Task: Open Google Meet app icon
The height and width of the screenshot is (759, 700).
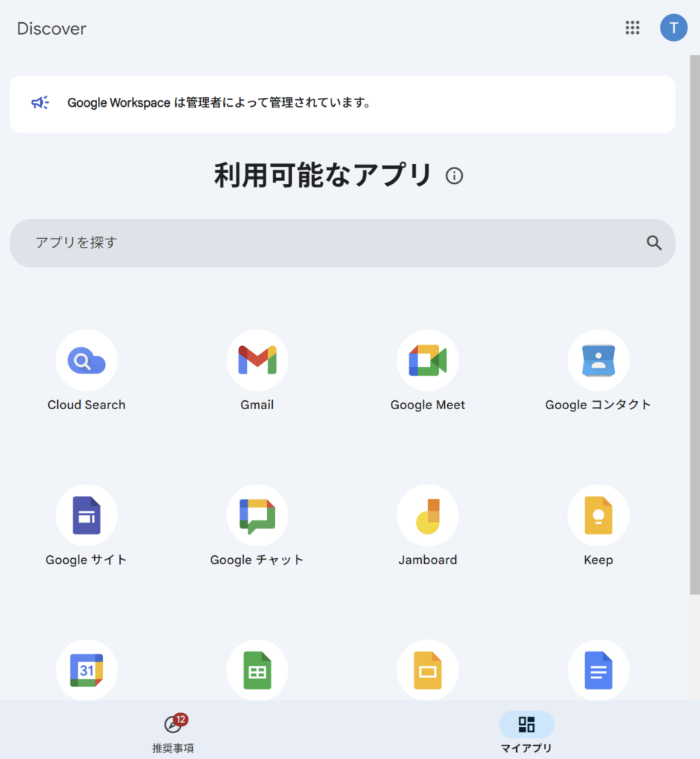Action: point(428,361)
